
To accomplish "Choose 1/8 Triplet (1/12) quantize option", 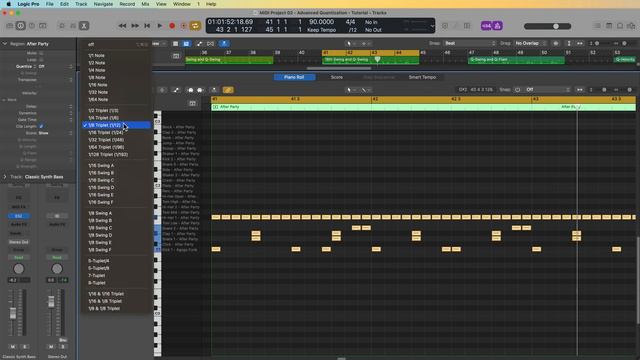I will 117,125.
